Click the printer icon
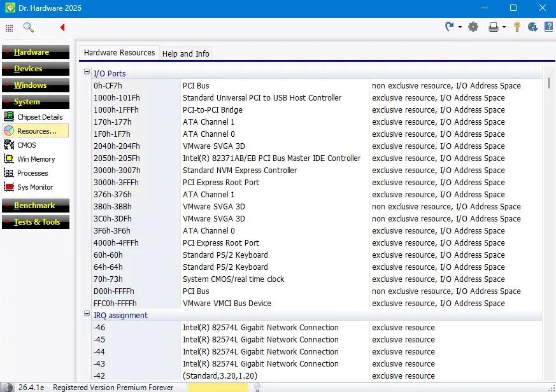The image size is (556, 392). tap(493, 27)
